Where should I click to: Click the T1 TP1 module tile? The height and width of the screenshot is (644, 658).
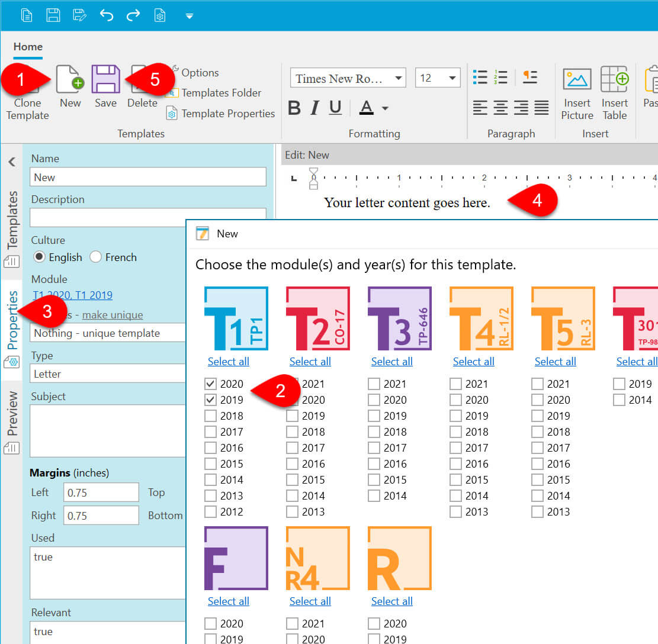click(236, 318)
